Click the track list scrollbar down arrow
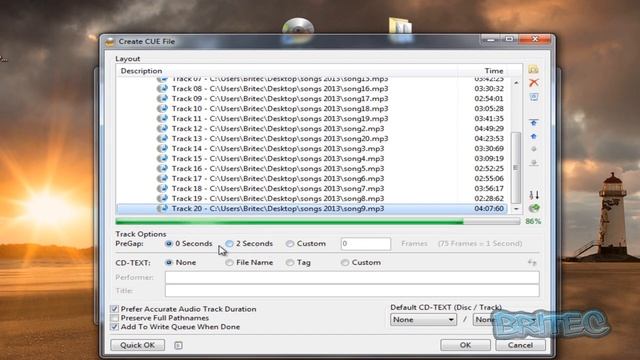This screenshot has height=360, width=640. (516, 209)
